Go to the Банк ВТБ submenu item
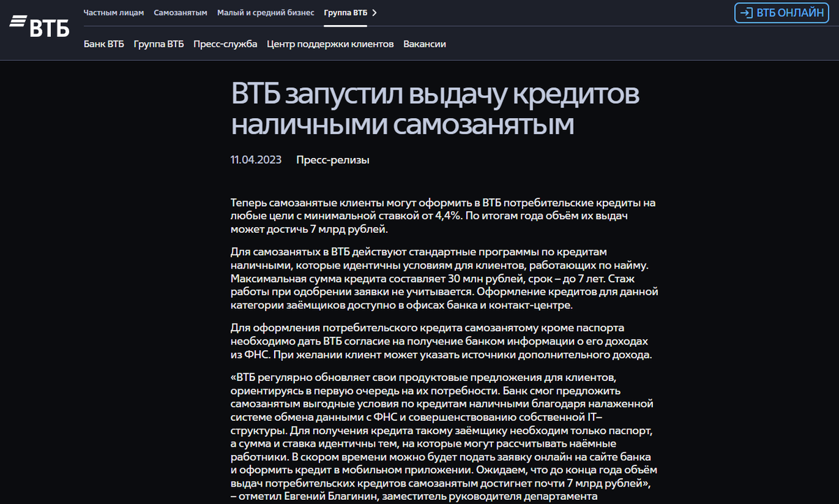The width and height of the screenshot is (839, 504). [x=103, y=44]
